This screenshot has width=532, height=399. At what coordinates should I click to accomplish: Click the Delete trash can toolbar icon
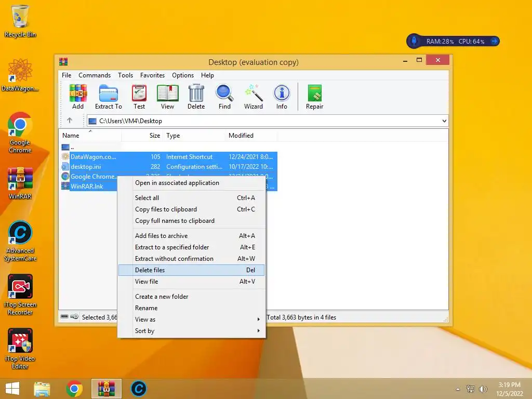[196, 97]
